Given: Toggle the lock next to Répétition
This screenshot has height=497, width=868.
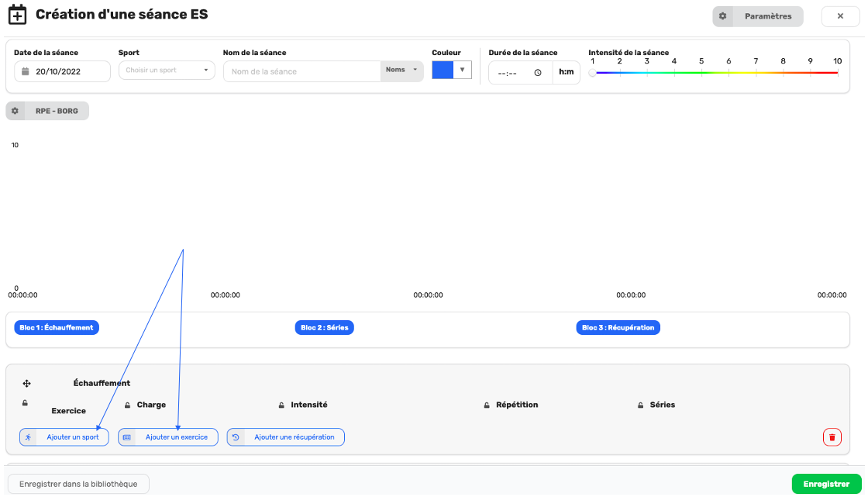Looking at the screenshot, I should coord(487,405).
